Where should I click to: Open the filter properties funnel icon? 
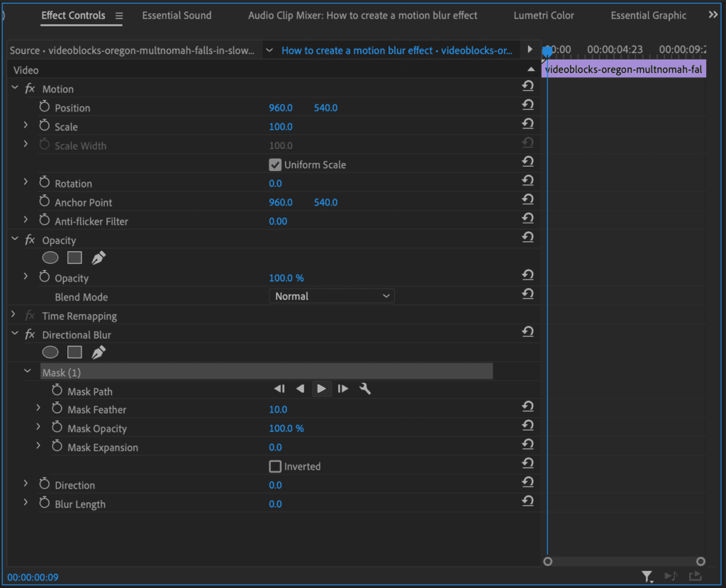647,577
